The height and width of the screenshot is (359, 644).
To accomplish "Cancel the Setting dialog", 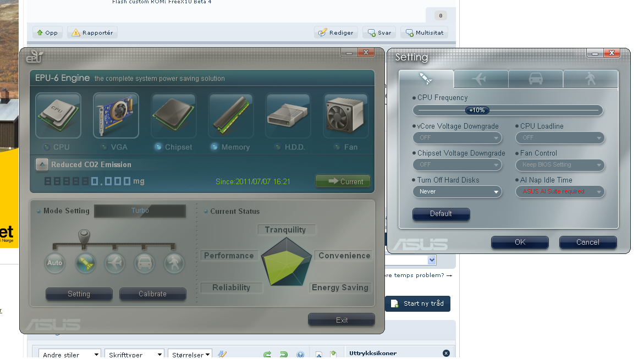I will [588, 242].
